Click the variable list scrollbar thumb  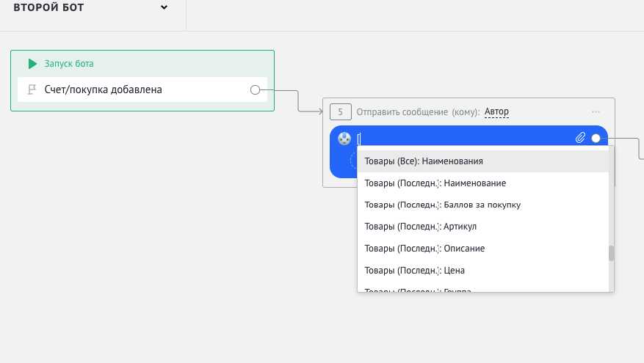coord(611,253)
